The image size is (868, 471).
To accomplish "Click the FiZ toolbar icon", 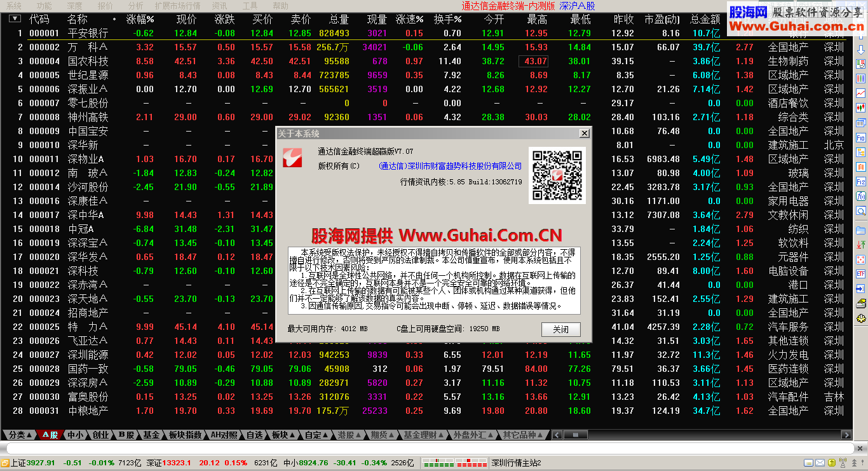I will (861, 181).
